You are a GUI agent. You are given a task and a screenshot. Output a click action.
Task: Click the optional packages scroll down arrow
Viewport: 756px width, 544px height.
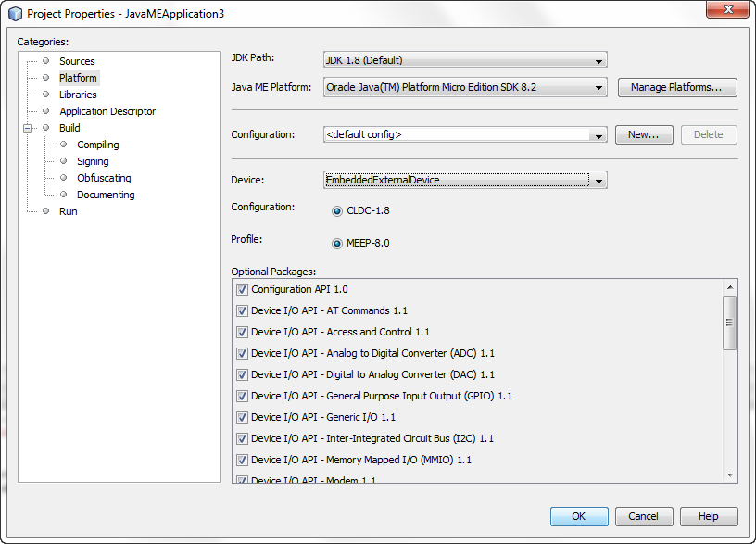click(730, 475)
